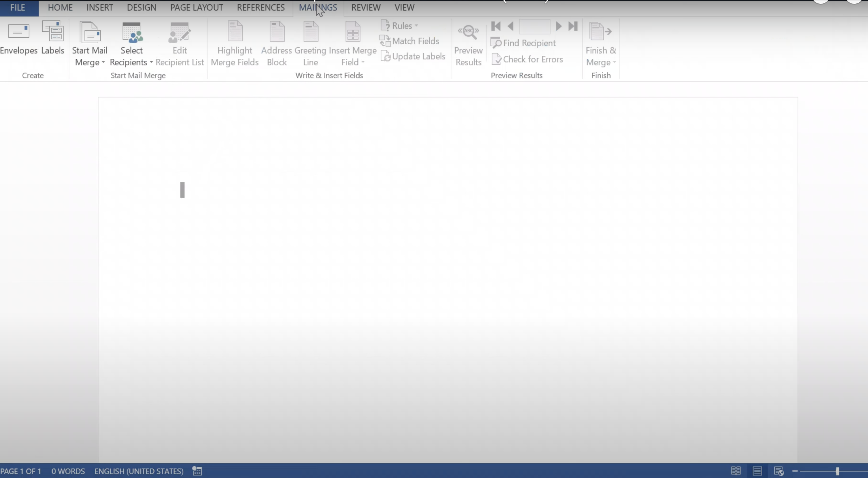
Task: Go to the last record
Action: click(573, 26)
